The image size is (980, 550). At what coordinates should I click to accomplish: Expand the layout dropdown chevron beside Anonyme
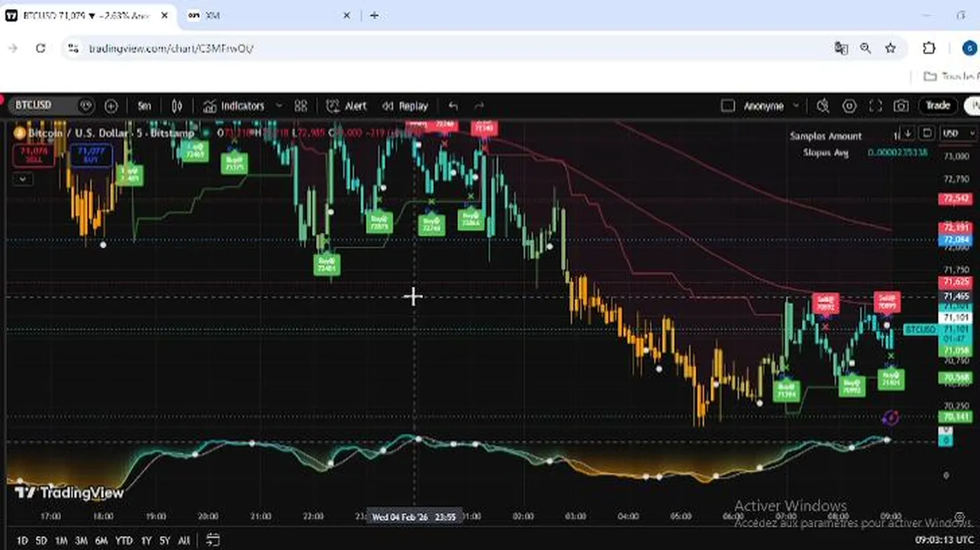pos(797,106)
